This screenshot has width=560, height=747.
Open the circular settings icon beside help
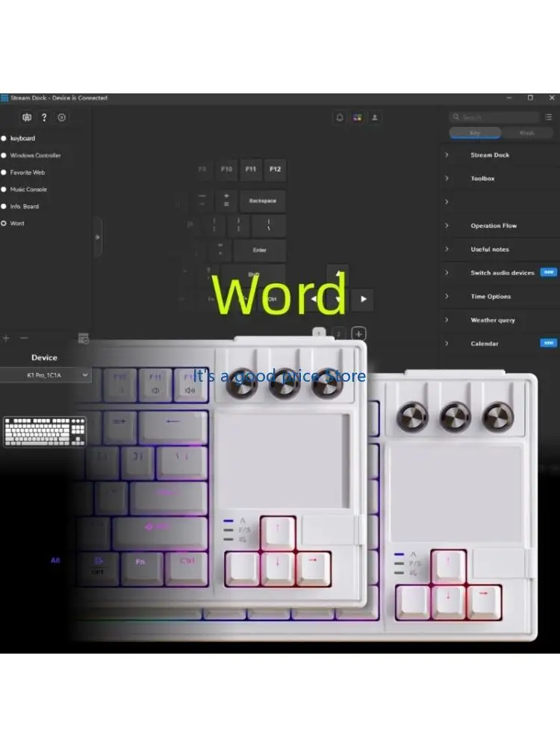pos(61,117)
